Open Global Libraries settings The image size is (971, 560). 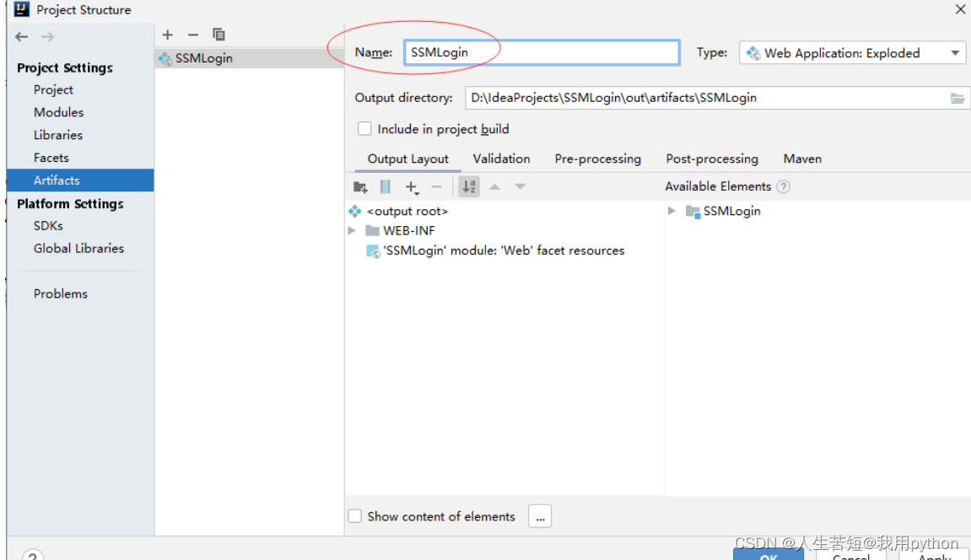(78, 249)
